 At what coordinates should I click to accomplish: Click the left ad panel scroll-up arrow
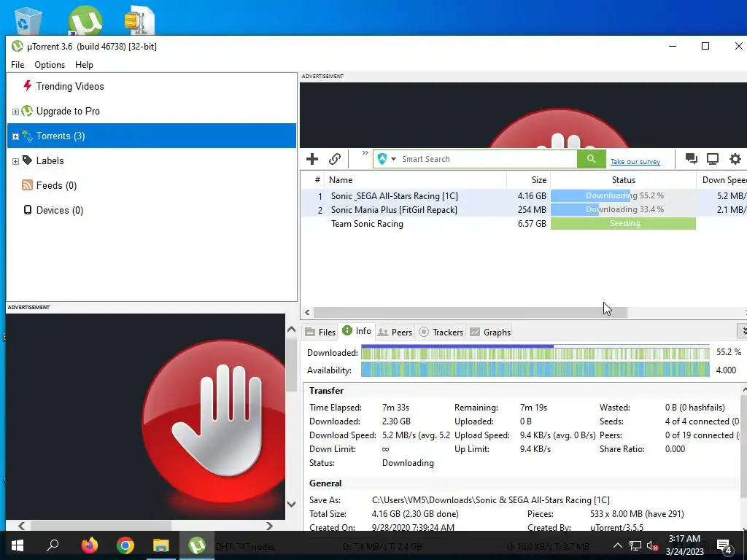[292, 330]
